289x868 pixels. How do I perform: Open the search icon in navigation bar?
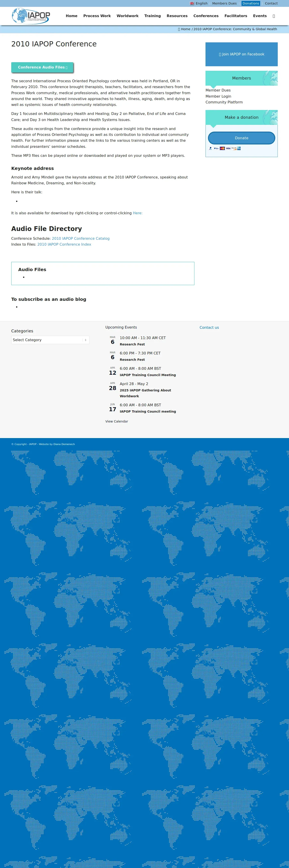(x=273, y=16)
